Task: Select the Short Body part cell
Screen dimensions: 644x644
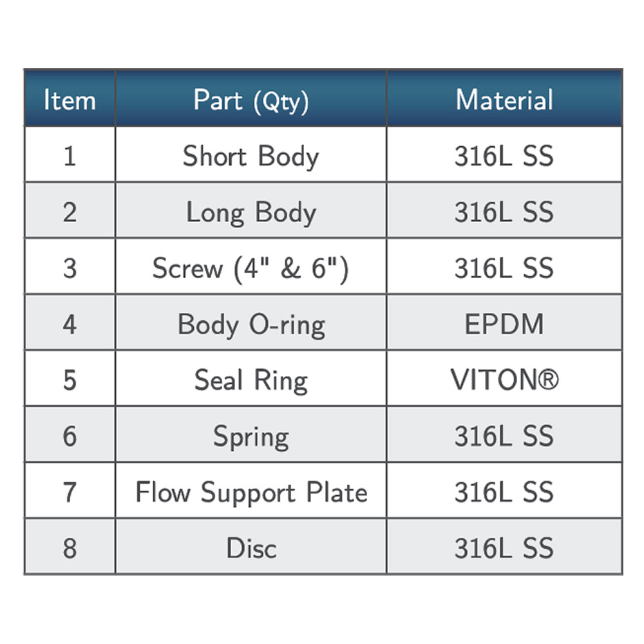Action: tap(251, 156)
